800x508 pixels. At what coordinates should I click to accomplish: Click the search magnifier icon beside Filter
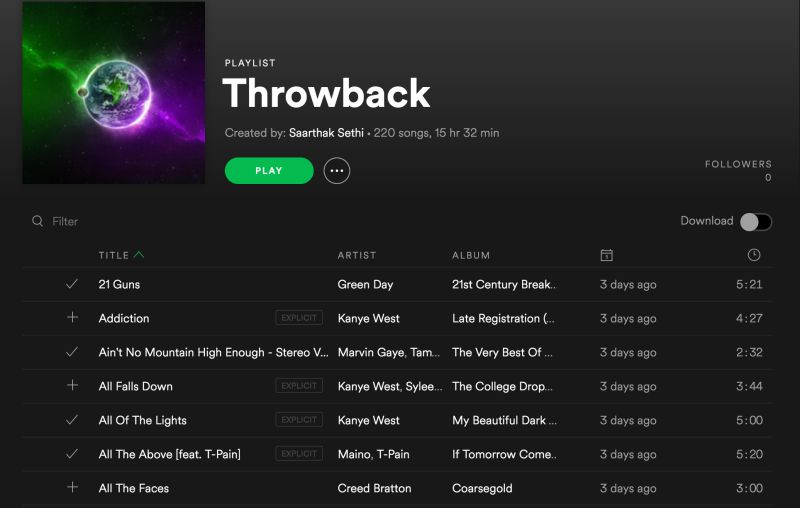coord(37,221)
